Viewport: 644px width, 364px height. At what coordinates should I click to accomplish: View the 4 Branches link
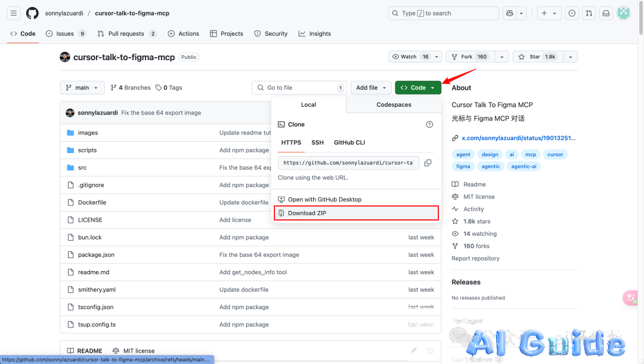click(131, 88)
